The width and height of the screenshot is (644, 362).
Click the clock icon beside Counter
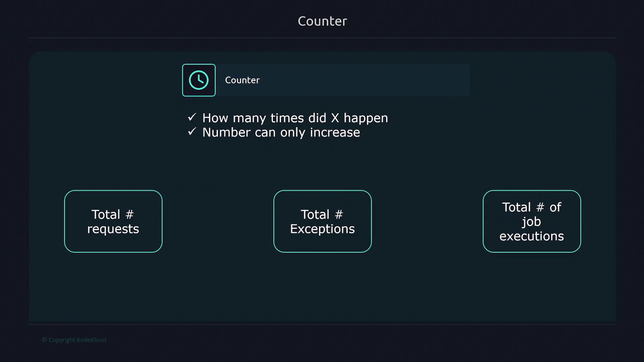(199, 80)
